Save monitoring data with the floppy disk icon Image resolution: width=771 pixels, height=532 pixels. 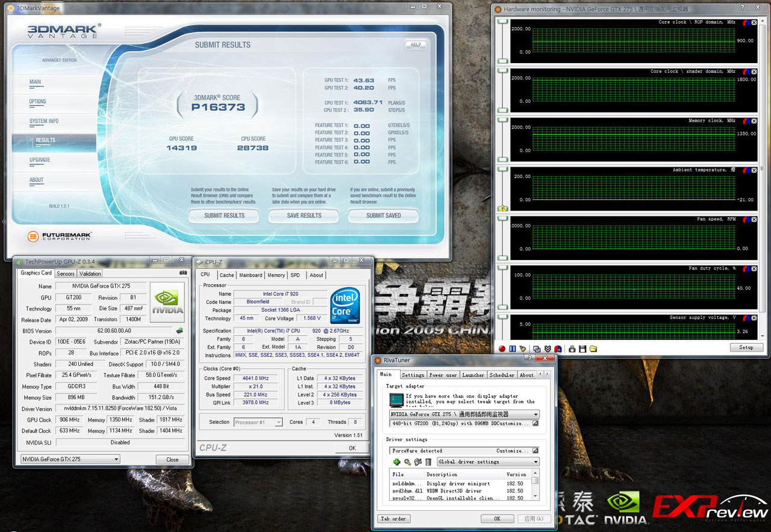583,348
